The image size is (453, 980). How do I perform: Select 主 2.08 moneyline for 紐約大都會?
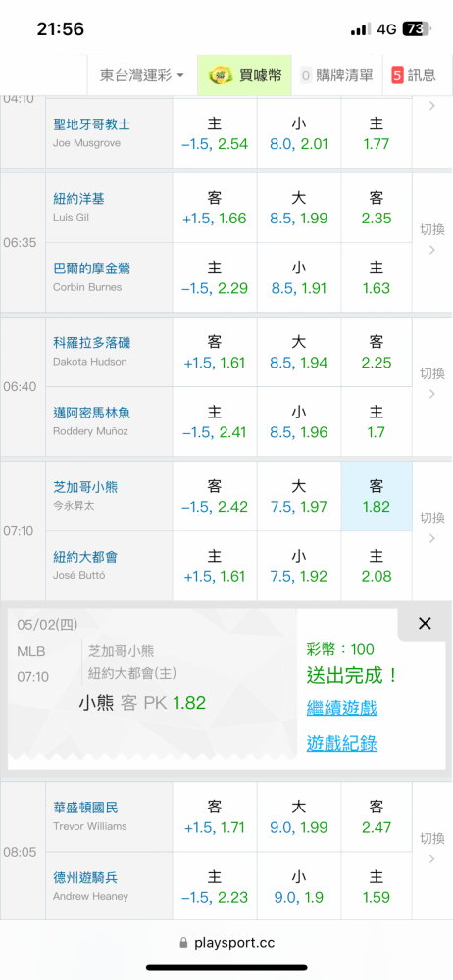377,565
